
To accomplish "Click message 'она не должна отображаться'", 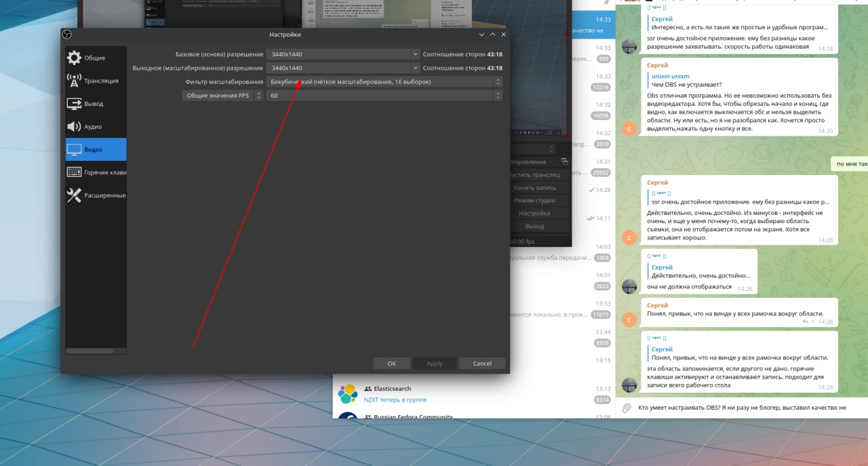I will [x=689, y=286].
